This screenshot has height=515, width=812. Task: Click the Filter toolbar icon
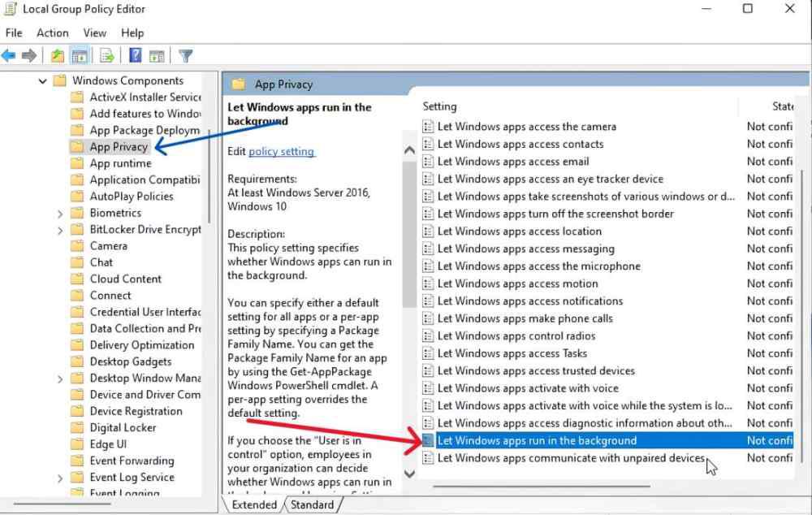[185, 55]
